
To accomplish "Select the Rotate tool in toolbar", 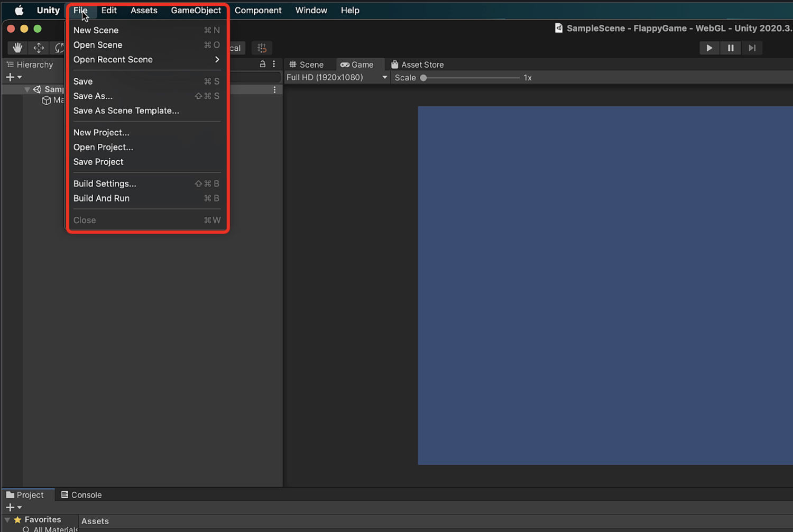I will click(x=58, y=48).
